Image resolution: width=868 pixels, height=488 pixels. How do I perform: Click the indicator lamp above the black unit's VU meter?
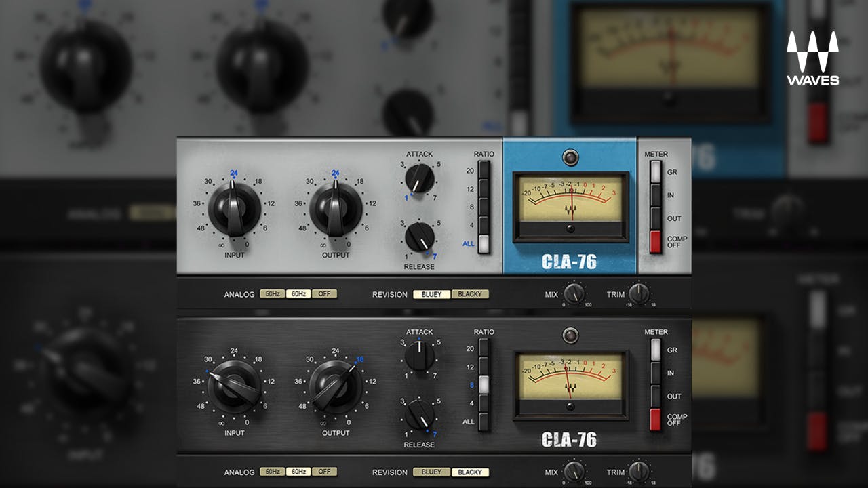[x=570, y=335]
